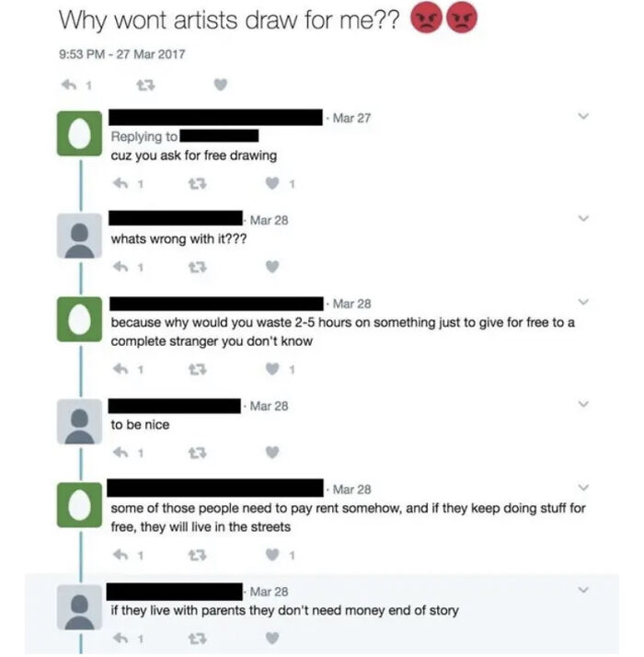The height and width of the screenshot is (657, 644).
Task: Retweet the "Why wont artists draw" tweet
Action: click(x=145, y=86)
